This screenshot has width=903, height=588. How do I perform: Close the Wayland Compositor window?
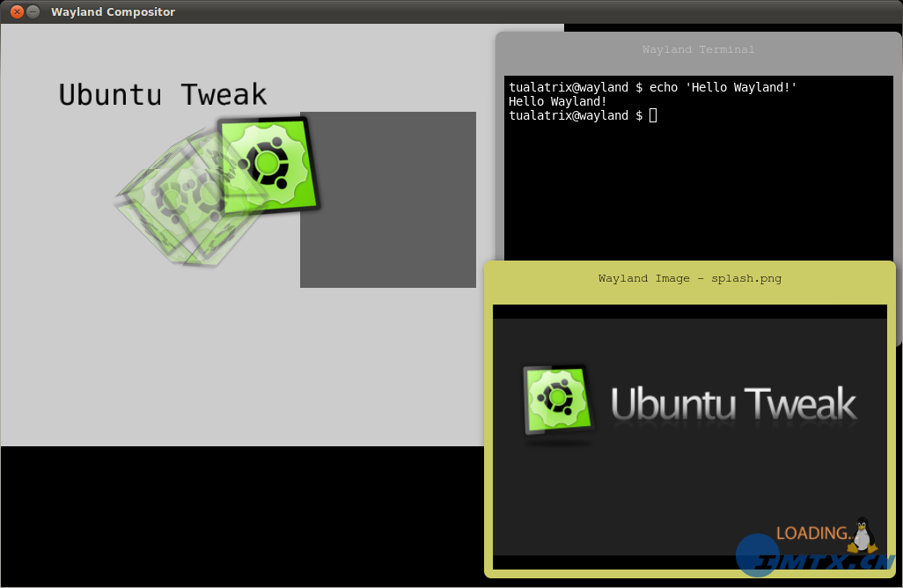[x=18, y=11]
